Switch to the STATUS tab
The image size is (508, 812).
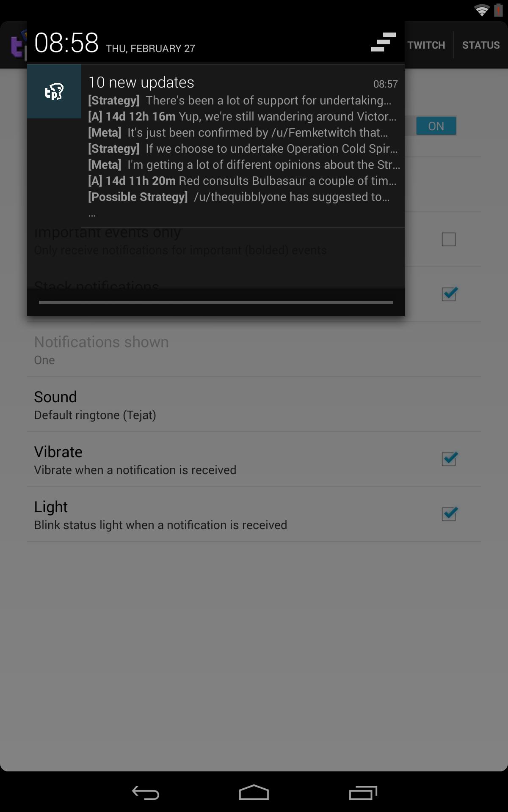[x=481, y=45]
